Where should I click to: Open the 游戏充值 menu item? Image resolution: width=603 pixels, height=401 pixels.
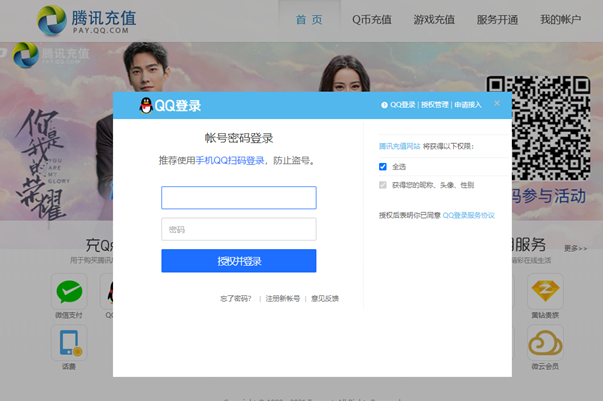pos(434,20)
